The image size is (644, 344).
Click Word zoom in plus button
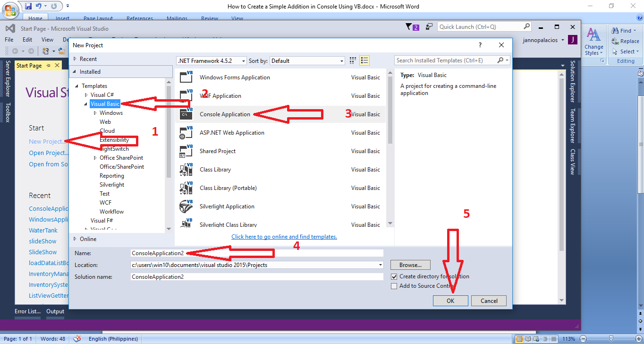[x=639, y=339]
